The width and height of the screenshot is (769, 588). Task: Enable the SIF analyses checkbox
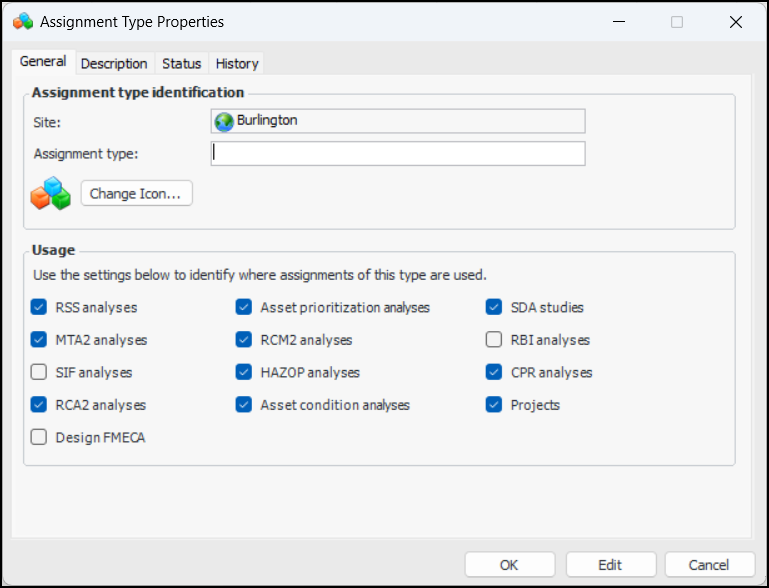[39, 373]
